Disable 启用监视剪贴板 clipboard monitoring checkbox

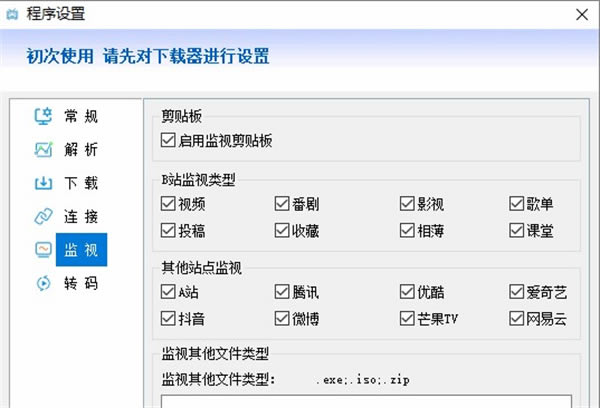[x=167, y=141]
